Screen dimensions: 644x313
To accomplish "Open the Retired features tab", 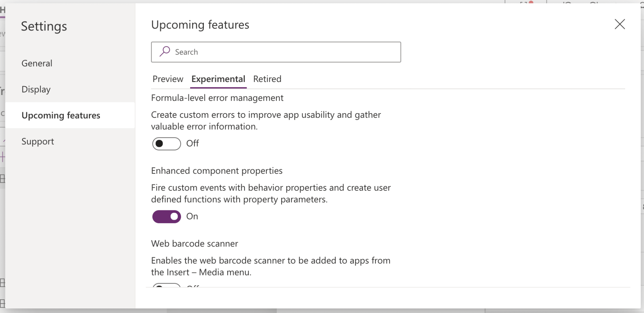I will [x=267, y=79].
